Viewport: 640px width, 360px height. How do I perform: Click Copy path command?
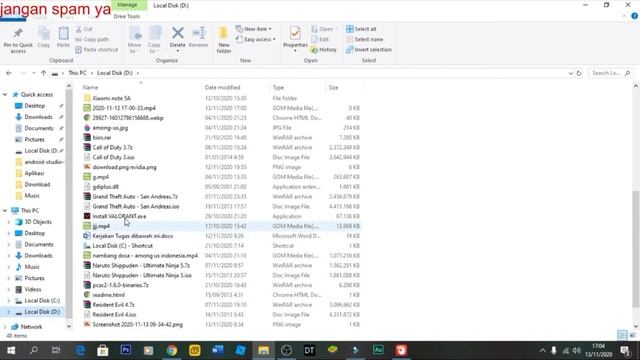click(x=92, y=39)
